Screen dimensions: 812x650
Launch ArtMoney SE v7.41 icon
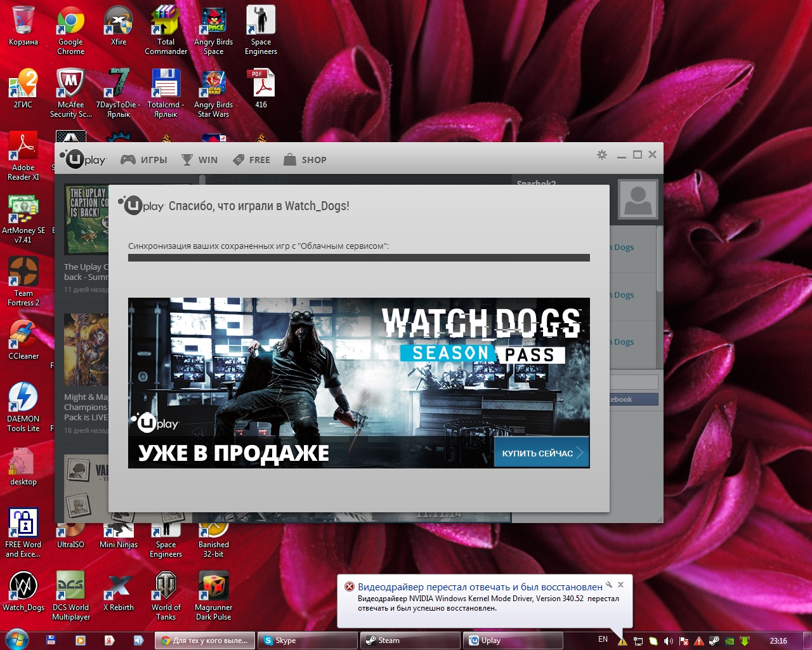click(23, 218)
